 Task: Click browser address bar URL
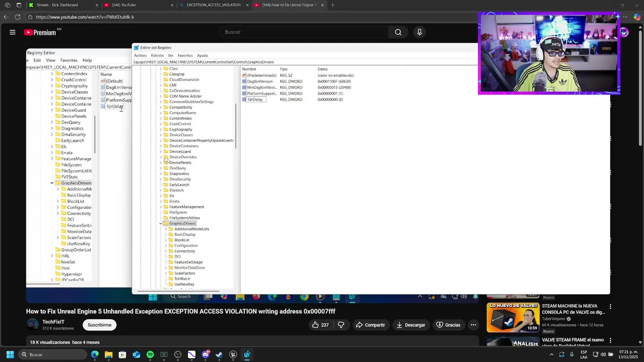(x=85, y=17)
